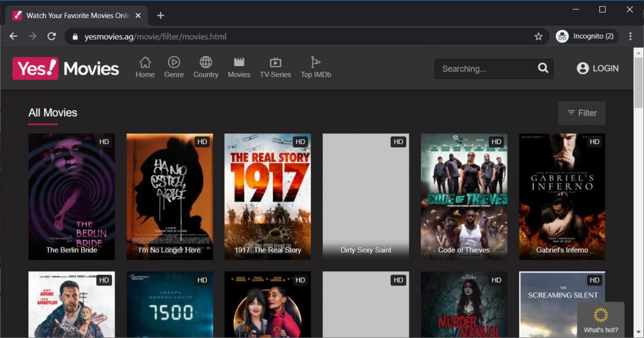Image resolution: width=644 pixels, height=338 pixels.
Task: Bookmark this page with the star icon
Action: point(538,37)
